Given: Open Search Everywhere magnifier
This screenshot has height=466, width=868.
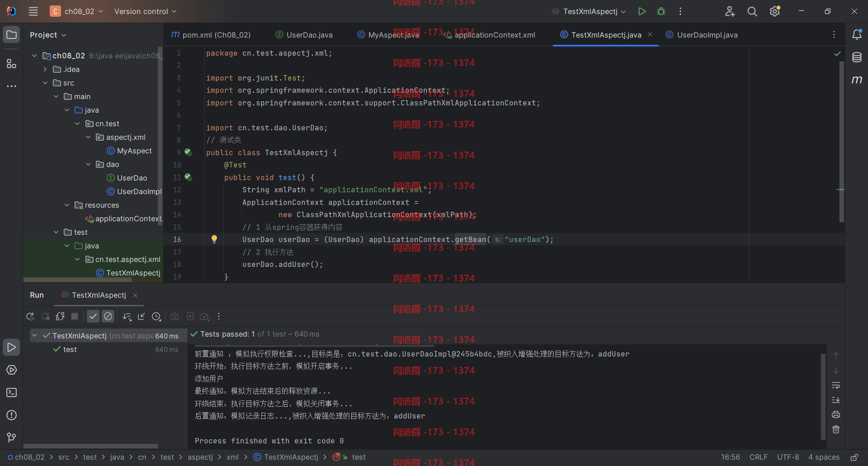Looking at the screenshot, I should tap(752, 11).
